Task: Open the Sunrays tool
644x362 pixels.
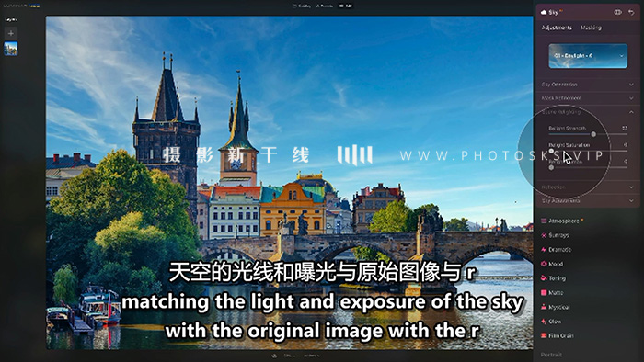Action: [556, 235]
